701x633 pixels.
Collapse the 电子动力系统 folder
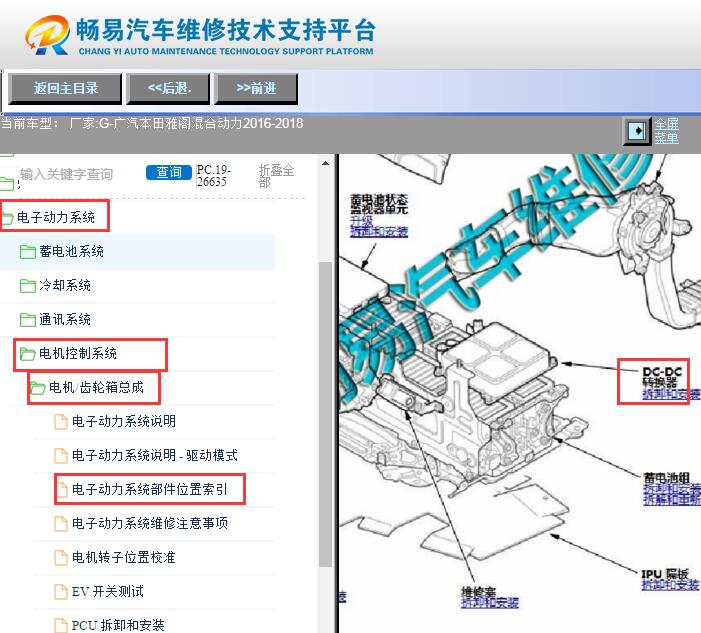(56, 217)
